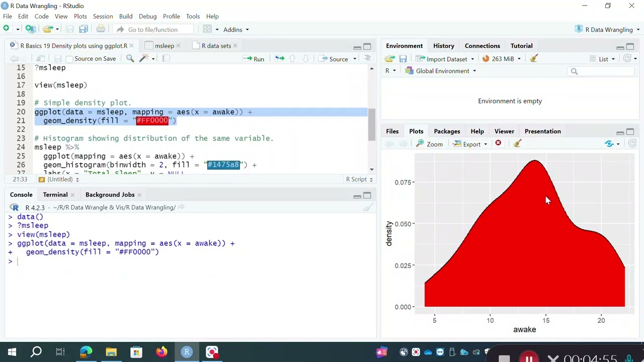Click the editor vertical scrollbar thumb
This screenshot has width=644, height=362.
[372, 125]
